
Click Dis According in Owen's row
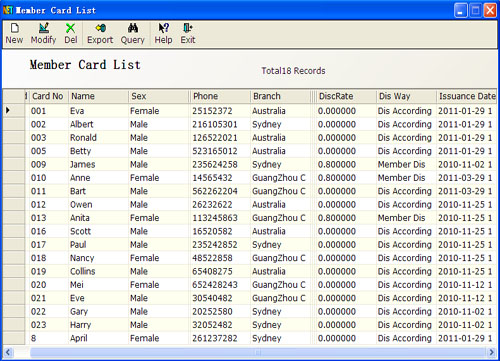[x=405, y=204]
